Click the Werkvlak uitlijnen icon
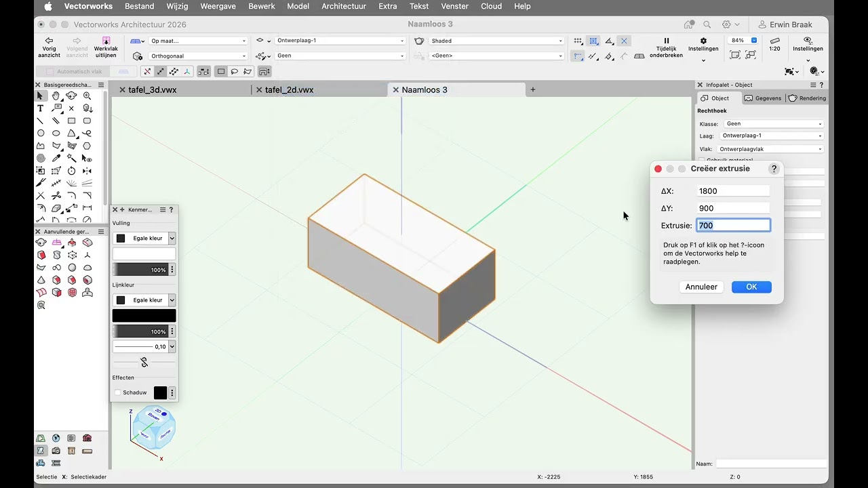The image size is (868, 488). (106, 47)
